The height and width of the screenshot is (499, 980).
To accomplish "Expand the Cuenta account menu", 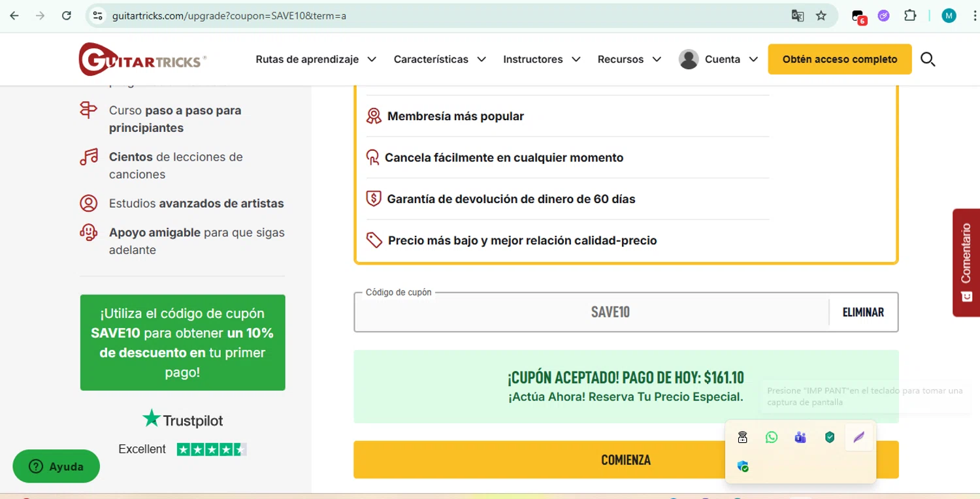I will coord(719,59).
